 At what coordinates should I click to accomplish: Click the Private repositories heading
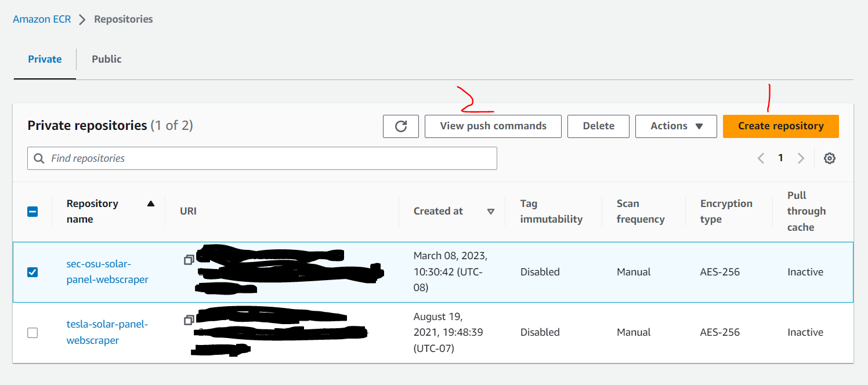coord(87,126)
